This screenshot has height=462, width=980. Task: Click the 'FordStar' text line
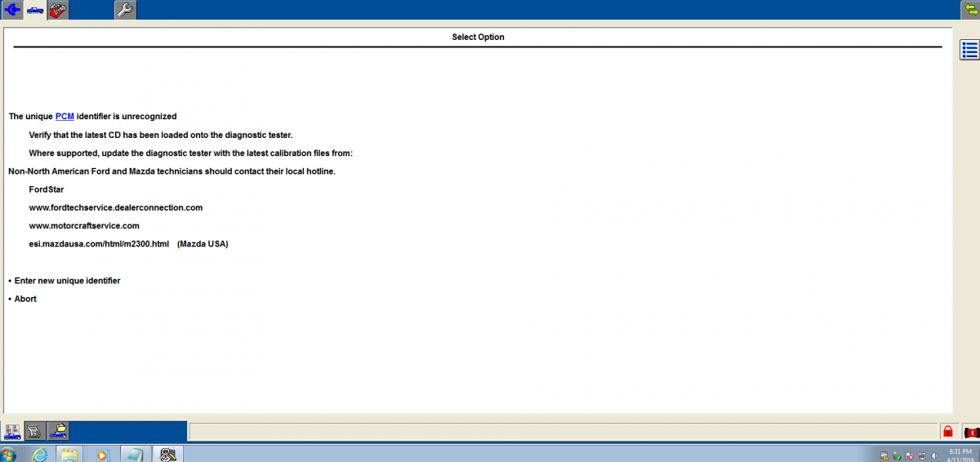point(47,189)
